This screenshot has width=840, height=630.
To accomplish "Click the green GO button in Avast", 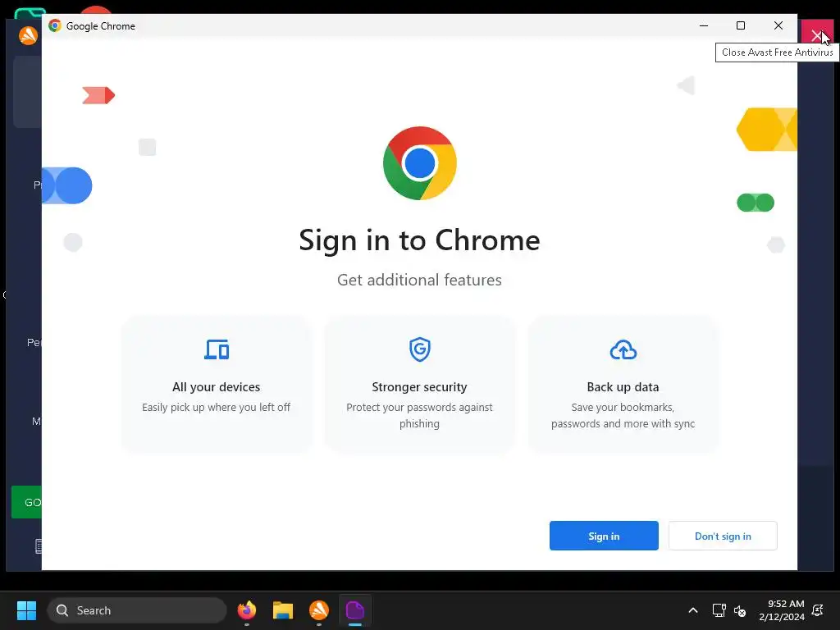I will click(x=27, y=502).
